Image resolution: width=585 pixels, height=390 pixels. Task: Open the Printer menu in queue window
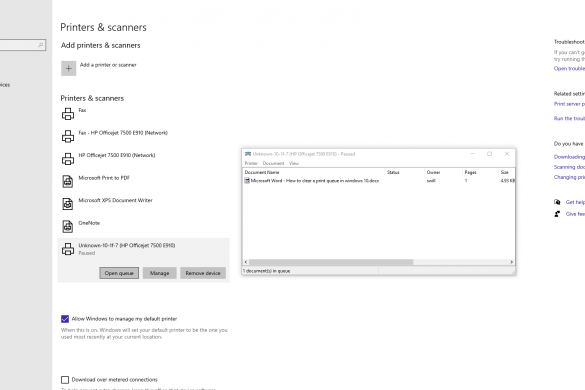coord(251,163)
